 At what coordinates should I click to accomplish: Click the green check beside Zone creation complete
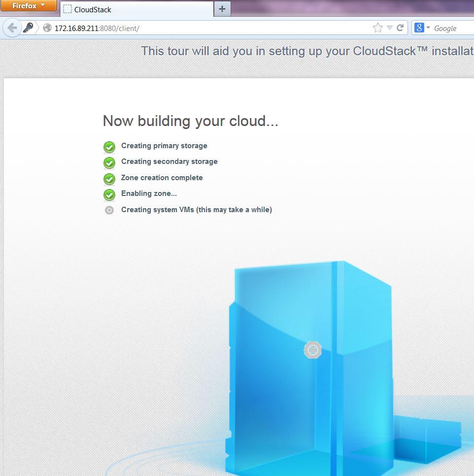109,179
